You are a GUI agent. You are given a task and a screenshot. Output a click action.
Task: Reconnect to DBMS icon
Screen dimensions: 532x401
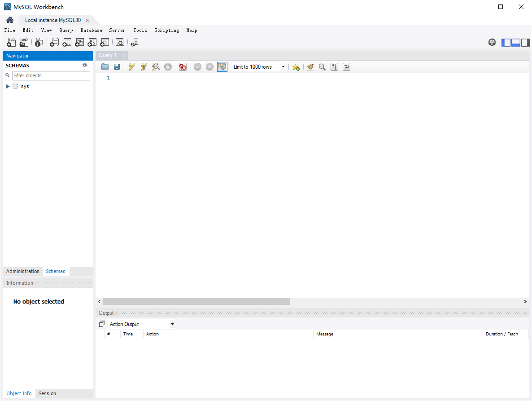coord(135,43)
